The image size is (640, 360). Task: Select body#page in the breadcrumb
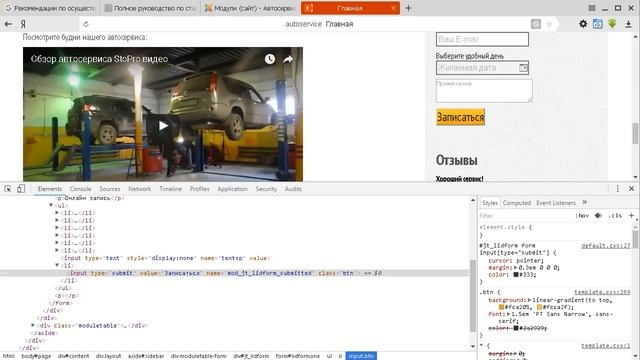(x=36, y=356)
